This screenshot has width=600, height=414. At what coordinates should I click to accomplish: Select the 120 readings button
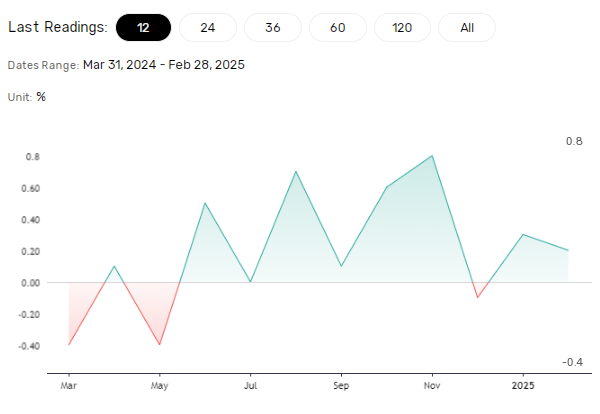pos(402,27)
